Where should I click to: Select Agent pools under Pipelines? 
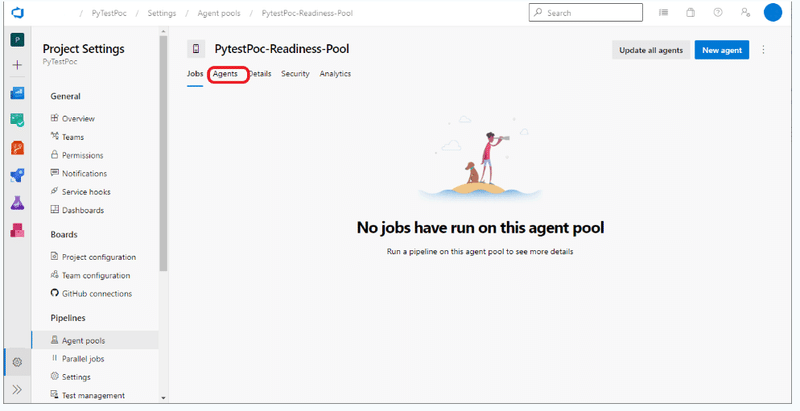(x=95, y=340)
